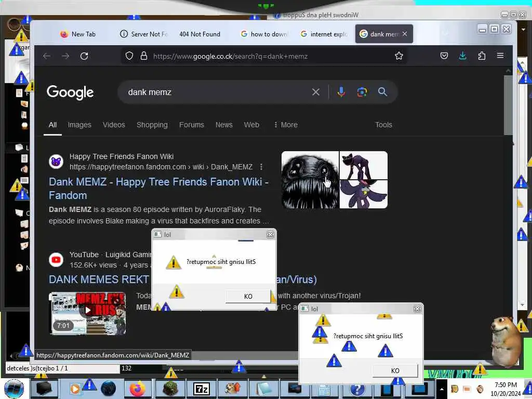Open the Dank MEMZ Happy Tree Friends Wiki link

(158, 188)
